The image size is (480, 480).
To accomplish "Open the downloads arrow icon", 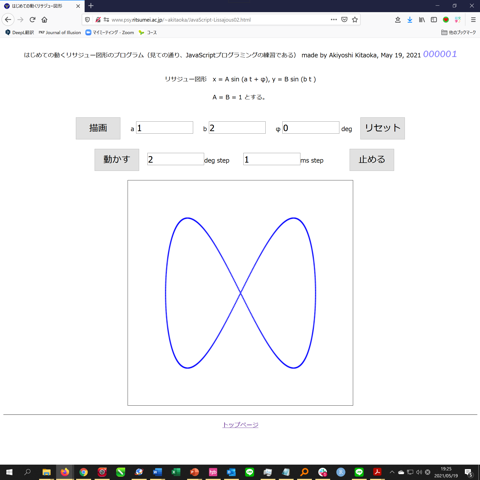I will pos(410,20).
